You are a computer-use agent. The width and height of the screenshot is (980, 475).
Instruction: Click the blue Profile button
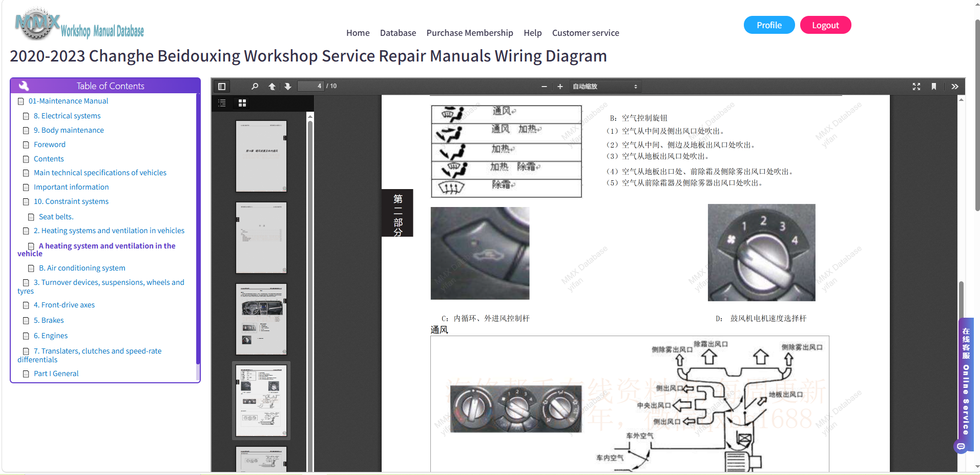click(x=769, y=25)
